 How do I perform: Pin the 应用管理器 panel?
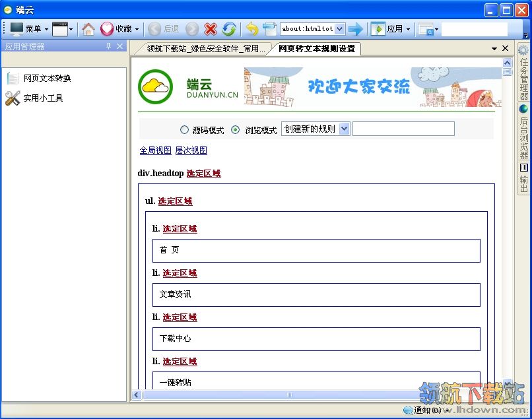108,46
